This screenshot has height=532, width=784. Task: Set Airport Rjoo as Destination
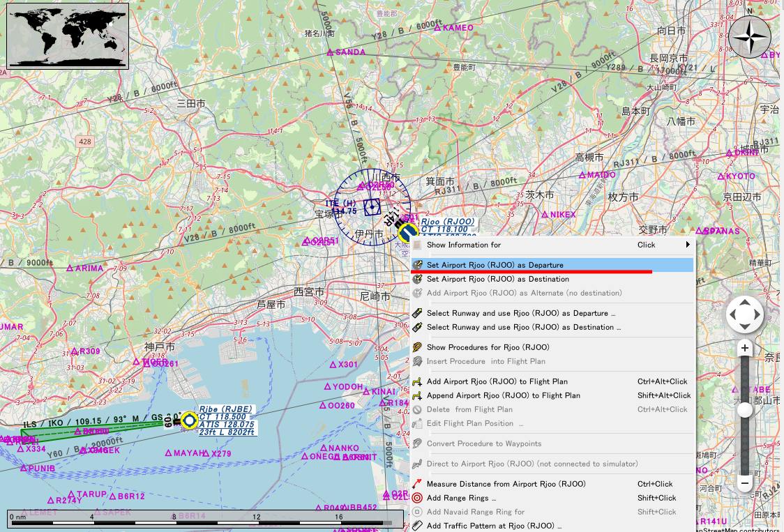[x=497, y=279]
